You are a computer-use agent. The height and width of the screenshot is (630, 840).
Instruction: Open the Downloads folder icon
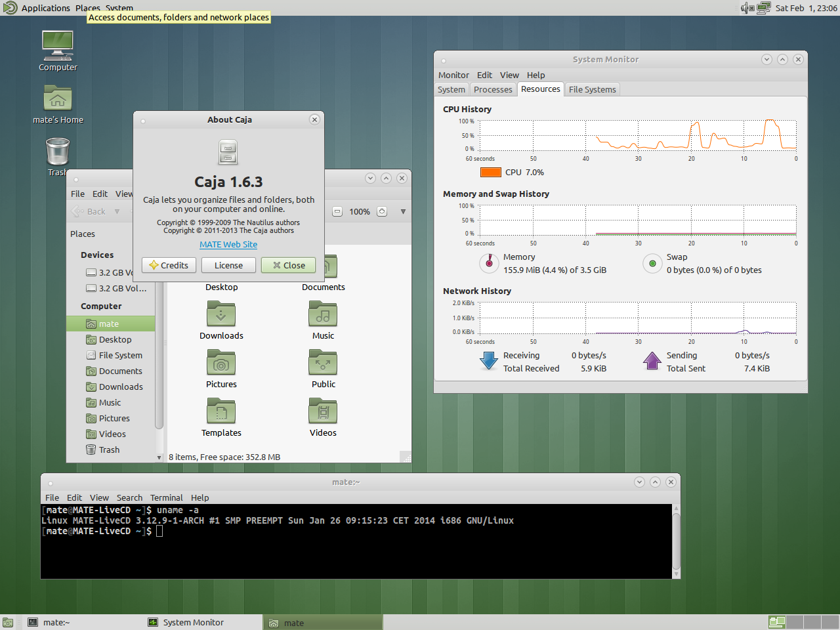point(221,315)
